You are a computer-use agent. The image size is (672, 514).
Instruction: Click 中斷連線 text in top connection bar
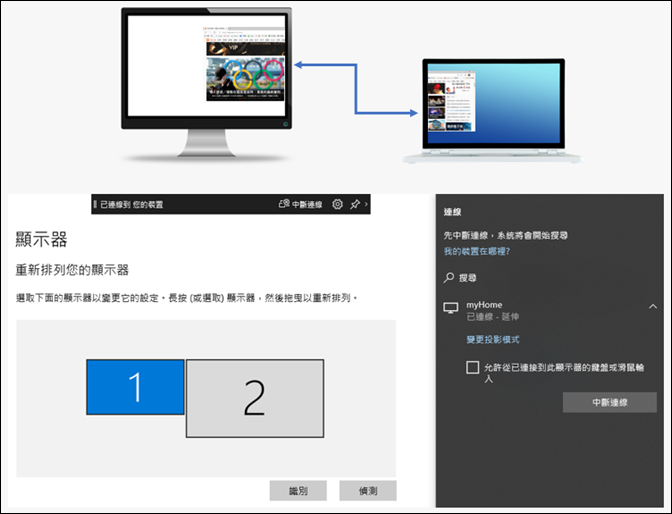(307, 204)
